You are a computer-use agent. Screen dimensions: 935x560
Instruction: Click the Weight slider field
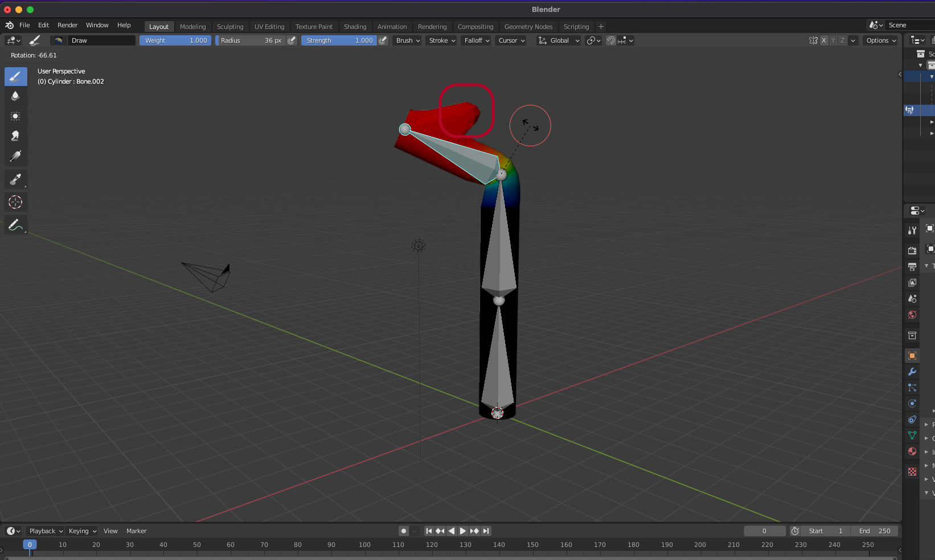(x=175, y=40)
